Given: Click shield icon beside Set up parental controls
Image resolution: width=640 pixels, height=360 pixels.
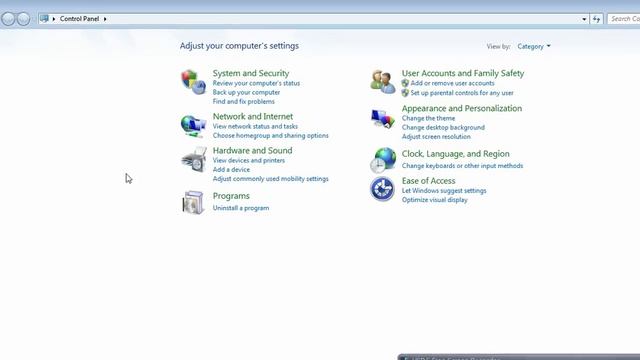Looking at the screenshot, I should tap(405, 93).
